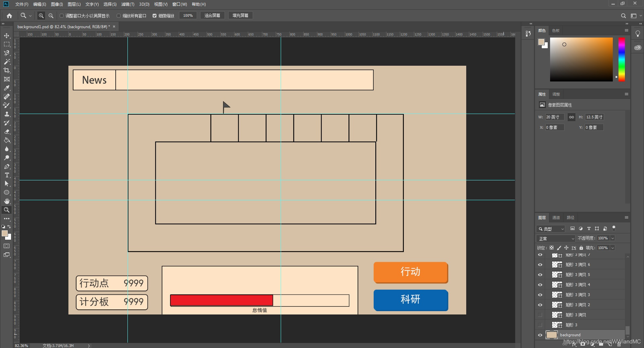644x348 pixels.
Task: Open the 滤镜(T) menu
Action: click(x=128, y=4)
